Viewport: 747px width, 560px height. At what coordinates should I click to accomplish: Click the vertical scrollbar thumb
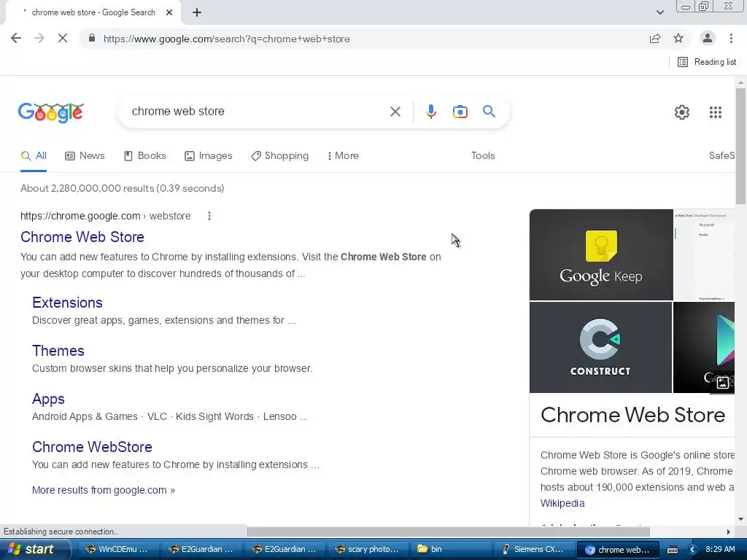[x=741, y=145]
